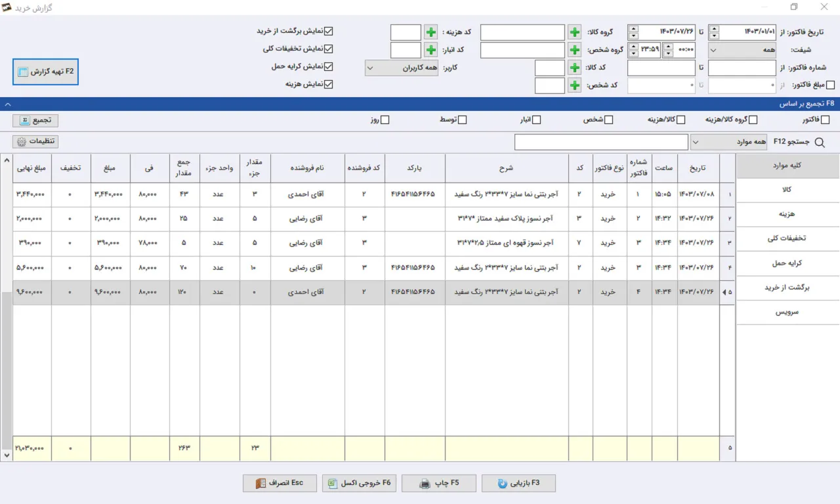The width and height of the screenshot is (840, 504).
Task: Enable grouping by روز
Action: (x=385, y=120)
